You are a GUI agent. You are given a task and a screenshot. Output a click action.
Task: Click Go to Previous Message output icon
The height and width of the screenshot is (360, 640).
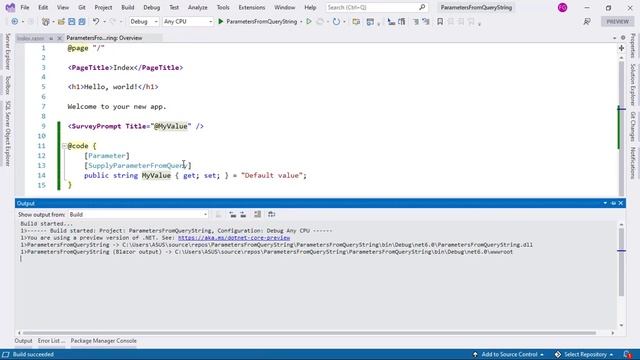tap(233, 214)
